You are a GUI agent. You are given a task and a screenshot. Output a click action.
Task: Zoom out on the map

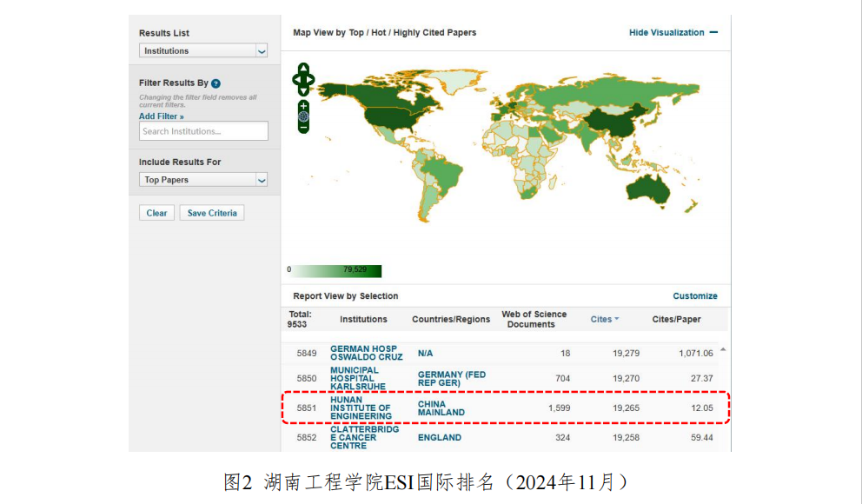pyautogui.click(x=303, y=128)
